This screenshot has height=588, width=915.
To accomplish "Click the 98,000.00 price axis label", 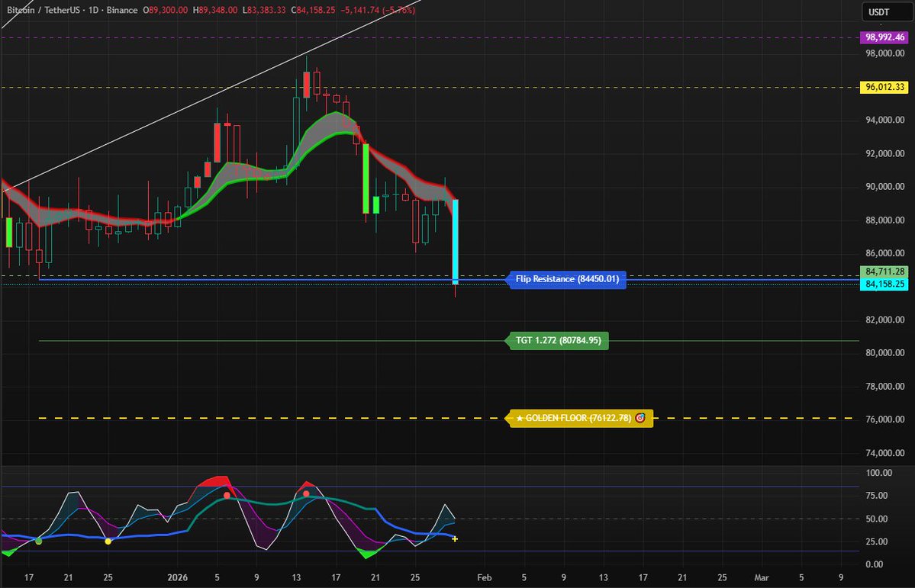I will pos(885,53).
